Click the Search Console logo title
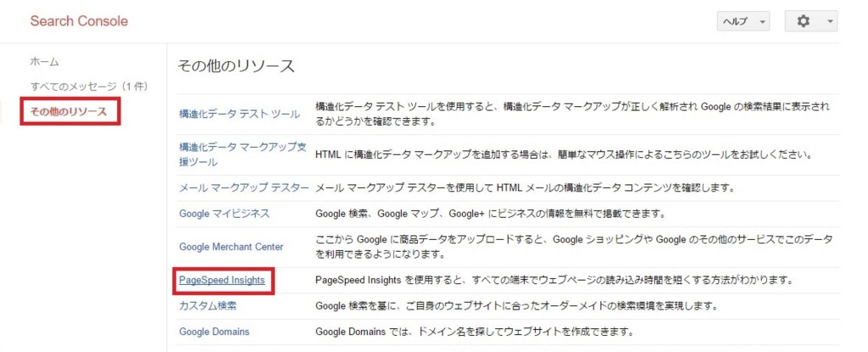Viewport: 868px width, 352px height. click(x=79, y=21)
